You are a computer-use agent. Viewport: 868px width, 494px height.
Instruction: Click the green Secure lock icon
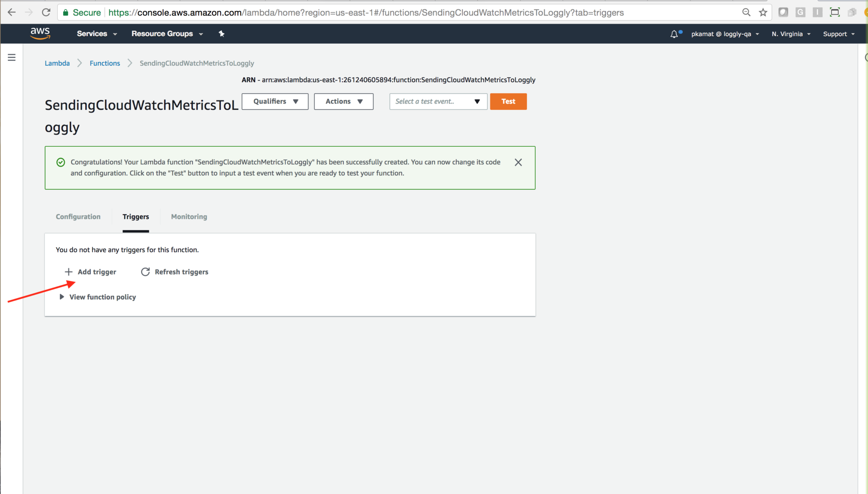(x=66, y=13)
